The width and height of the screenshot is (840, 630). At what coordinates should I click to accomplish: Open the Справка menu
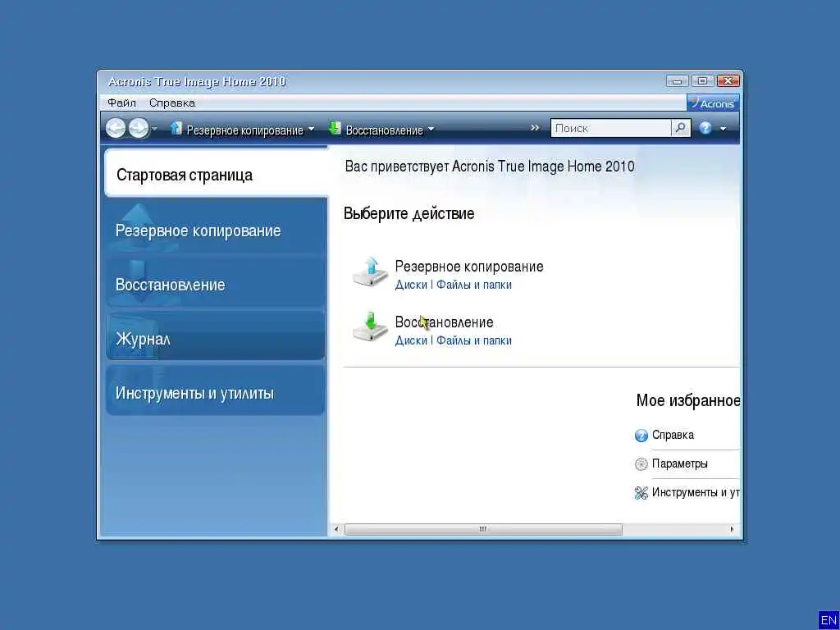(x=172, y=103)
